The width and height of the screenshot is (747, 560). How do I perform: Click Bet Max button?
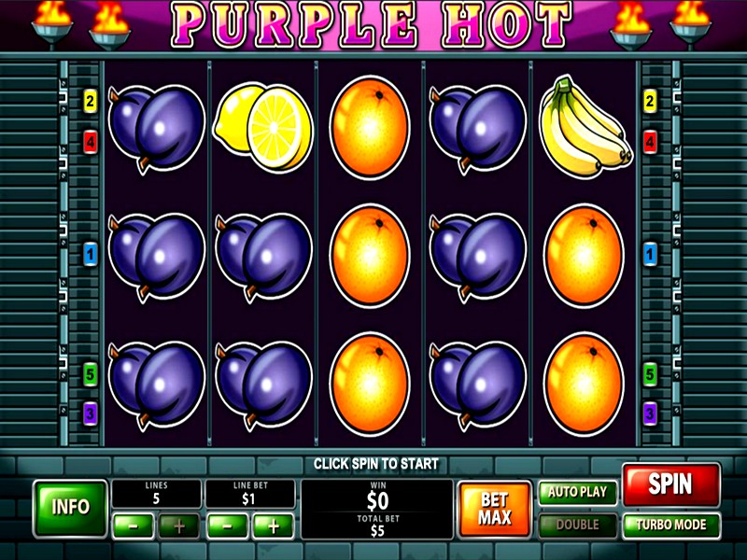495,509
